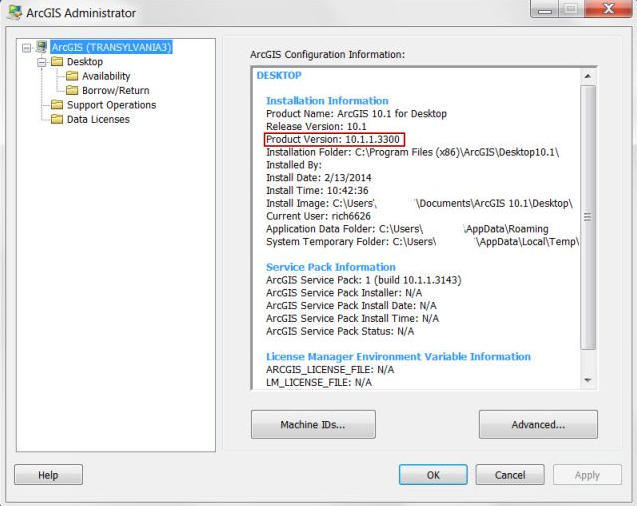This screenshot has height=506, width=637.
Task: Click the ArcGIS computer icon in tree
Action: (42, 47)
